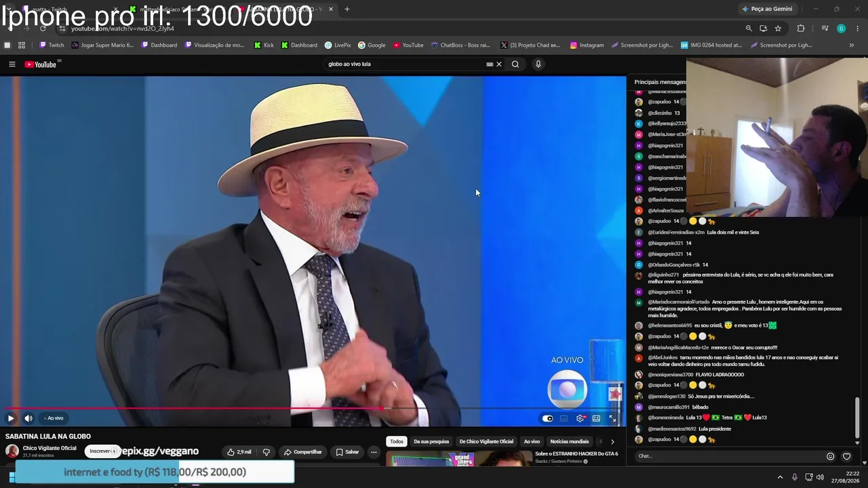Send a heart reaction in chat
This screenshot has width=868, height=488.
(846, 456)
